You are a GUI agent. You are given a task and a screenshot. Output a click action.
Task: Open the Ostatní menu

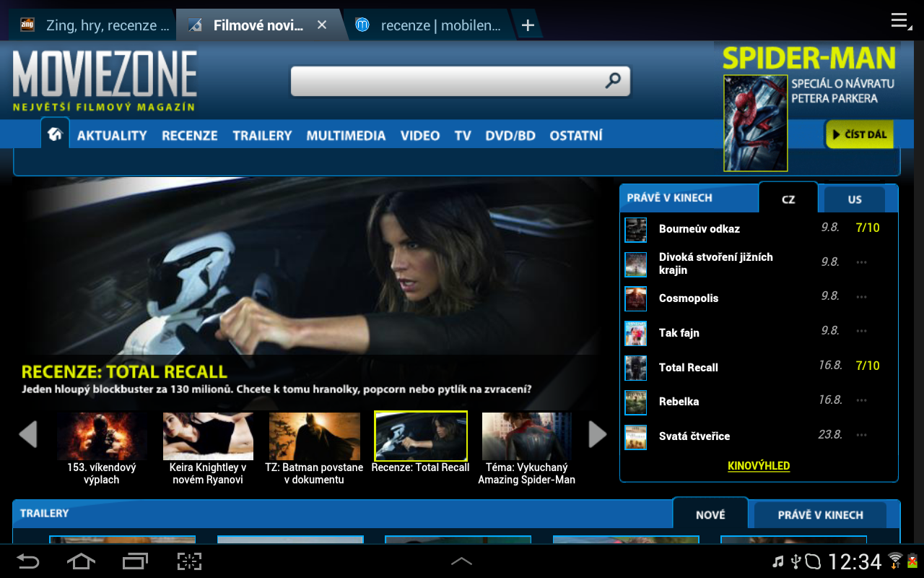(576, 135)
